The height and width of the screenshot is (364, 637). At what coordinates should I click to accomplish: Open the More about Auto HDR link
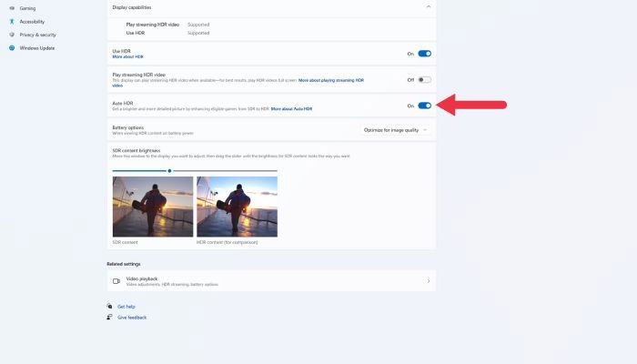coord(292,109)
